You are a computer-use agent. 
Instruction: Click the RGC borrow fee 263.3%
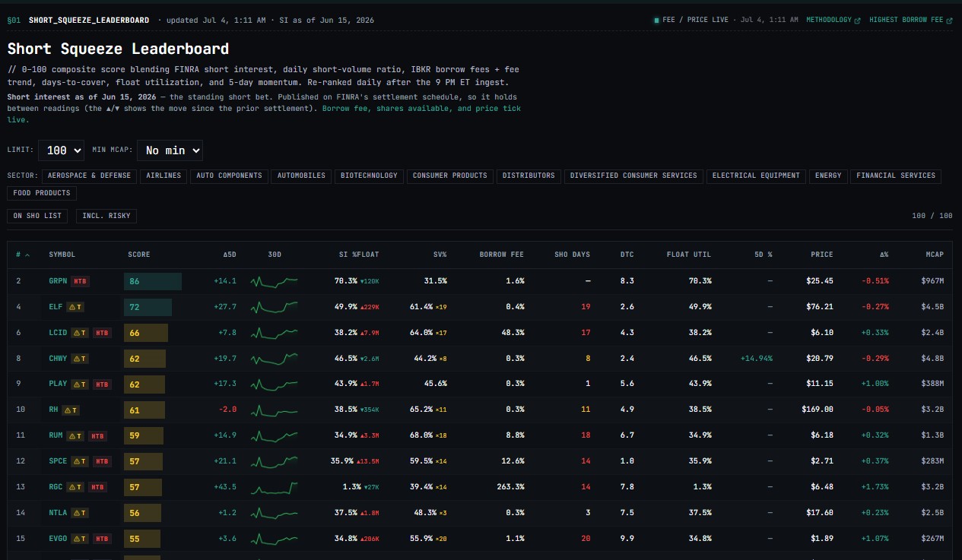tap(512, 488)
